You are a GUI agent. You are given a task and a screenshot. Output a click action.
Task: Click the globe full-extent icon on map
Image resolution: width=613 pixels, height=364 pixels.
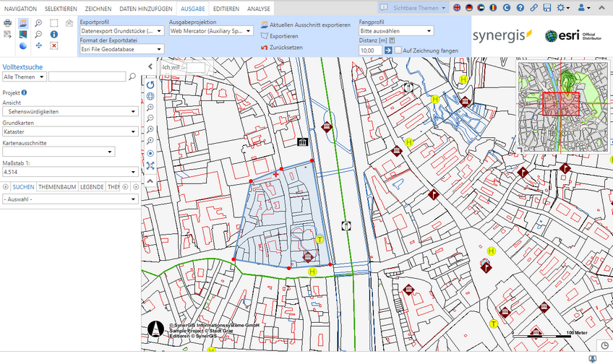[x=150, y=96]
